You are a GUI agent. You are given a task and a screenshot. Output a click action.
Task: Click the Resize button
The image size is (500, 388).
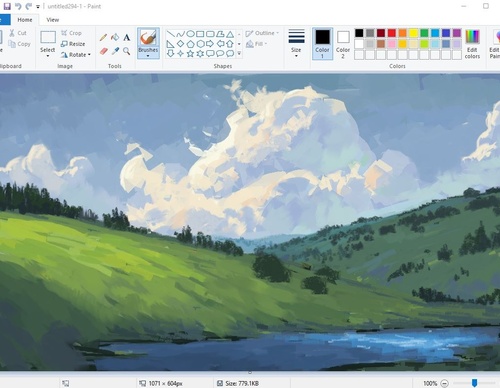tap(73, 44)
